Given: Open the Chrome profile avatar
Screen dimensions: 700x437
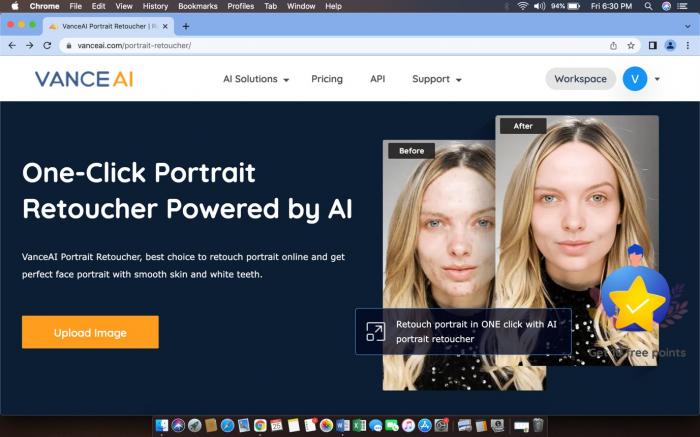Looking at the screenshot, I should coord(670,46).
